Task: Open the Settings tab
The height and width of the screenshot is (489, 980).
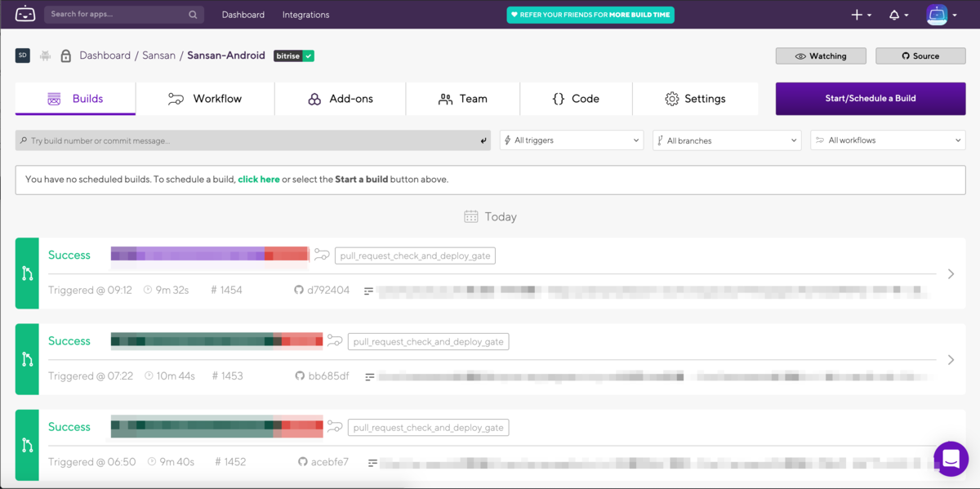Action: 695,99
